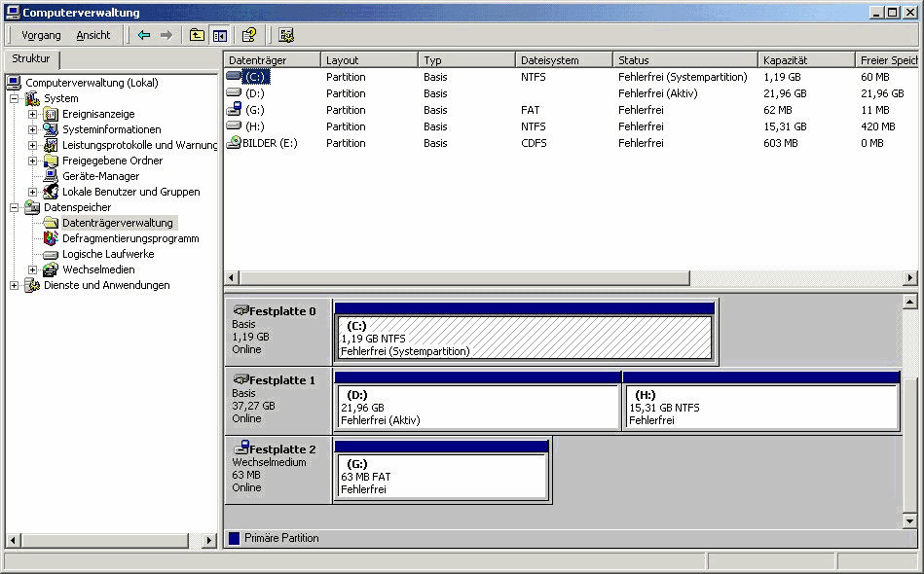
Task: Click the Logische Laufwerke icon
Action: (x=52, y=254)
